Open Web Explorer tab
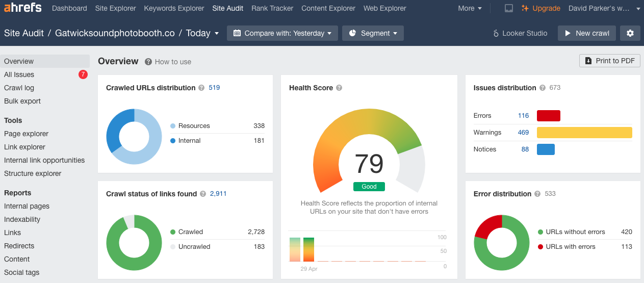The width and height of the screenshot is (644, 283). pyautogui.click(x=385, y=8)
